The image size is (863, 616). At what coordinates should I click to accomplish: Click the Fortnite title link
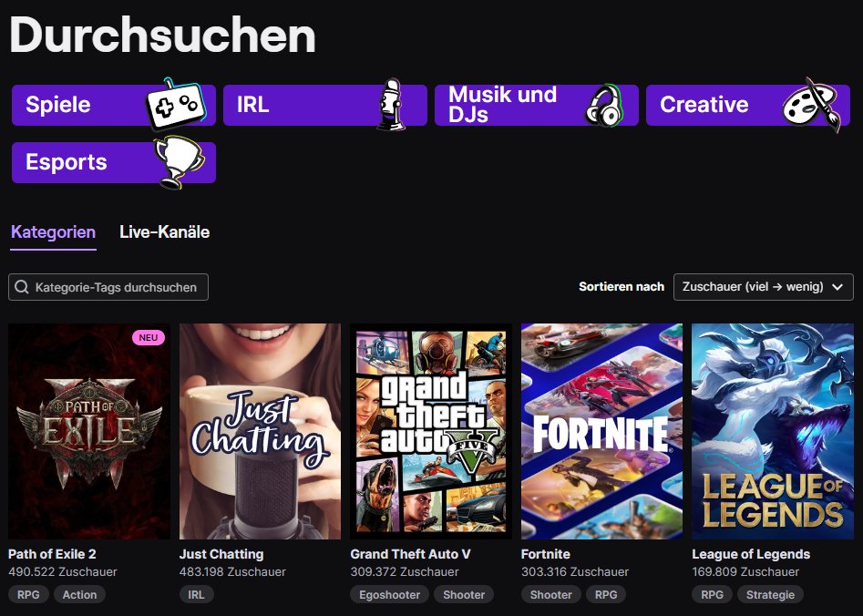point(546,554)
